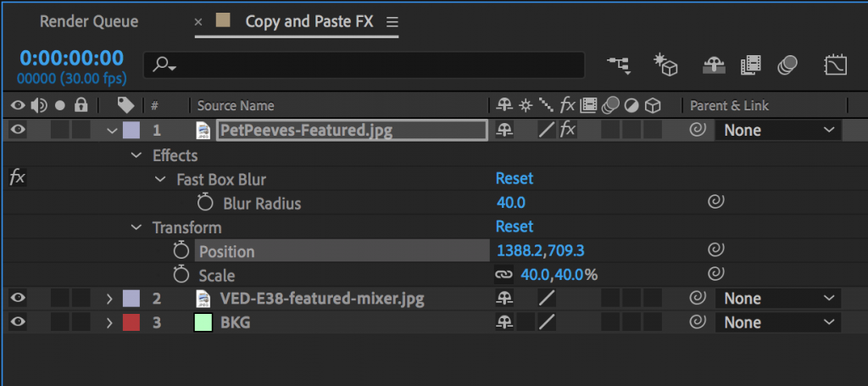Click the PetPeeves-Featured layer label color
Screen dimensions: 868x386
click(x=131, y=130)
